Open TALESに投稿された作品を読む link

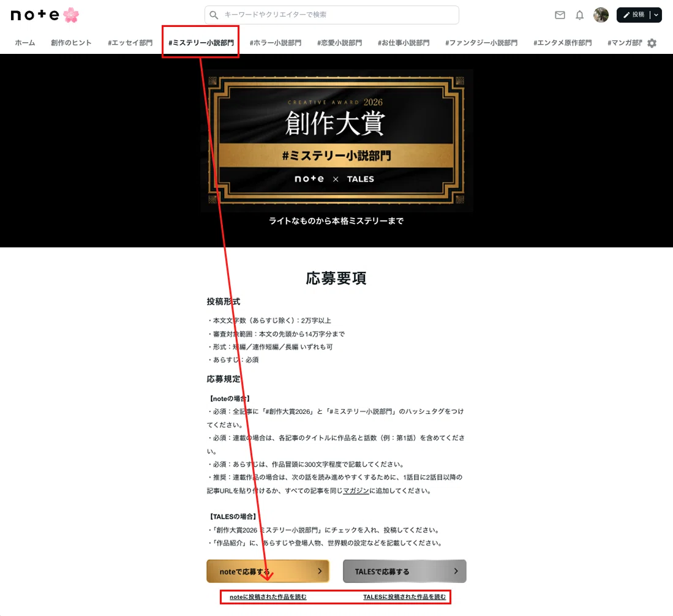point(404,596)
